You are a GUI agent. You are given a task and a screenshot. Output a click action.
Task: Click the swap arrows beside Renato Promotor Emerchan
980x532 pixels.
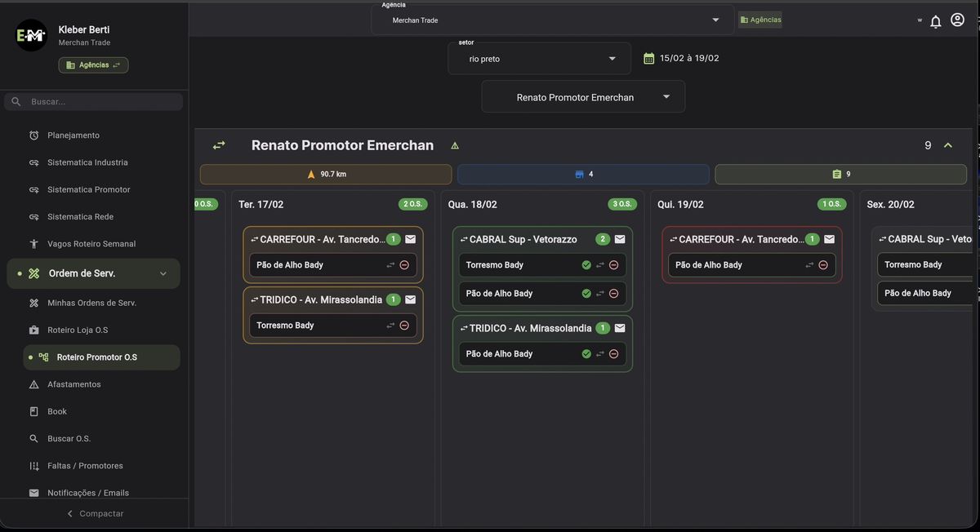pyautogui.click(x=219, y=145)
